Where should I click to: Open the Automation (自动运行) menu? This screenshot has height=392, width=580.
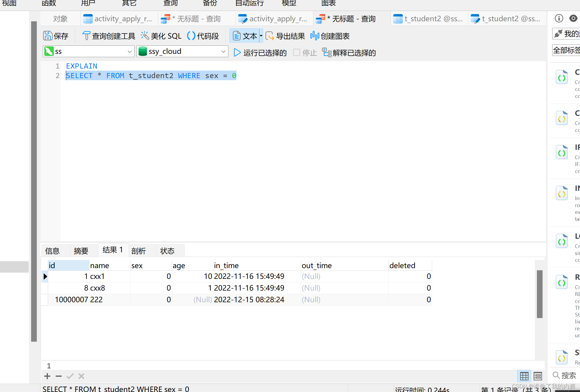[250, 3]
